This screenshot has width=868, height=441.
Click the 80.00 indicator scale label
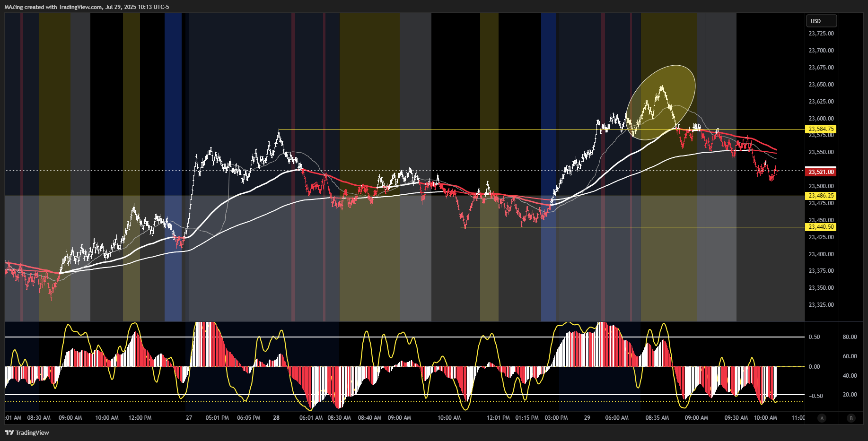[850, 337]
